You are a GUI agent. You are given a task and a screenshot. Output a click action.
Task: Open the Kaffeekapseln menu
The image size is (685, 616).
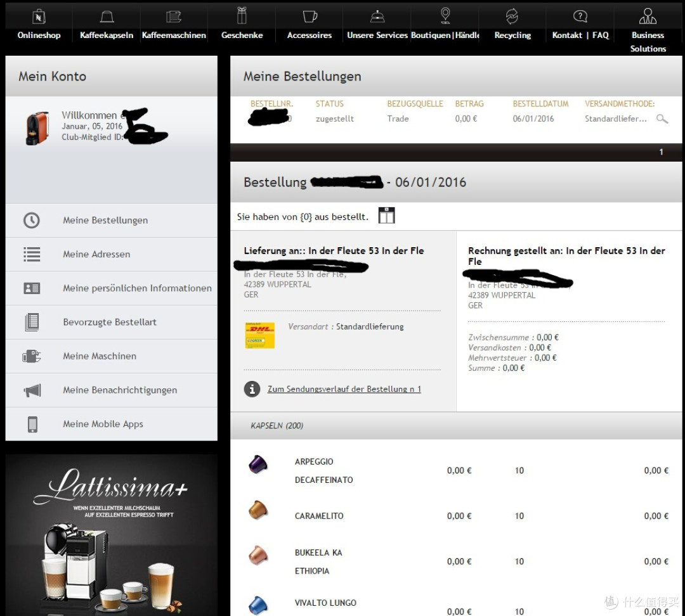[x=107, y=35]
